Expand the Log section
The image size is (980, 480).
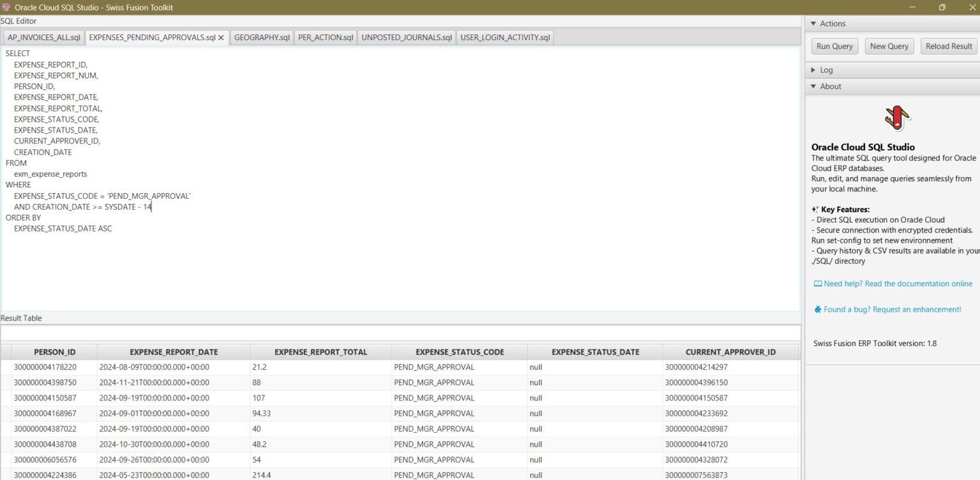click(x=826, y=69)
